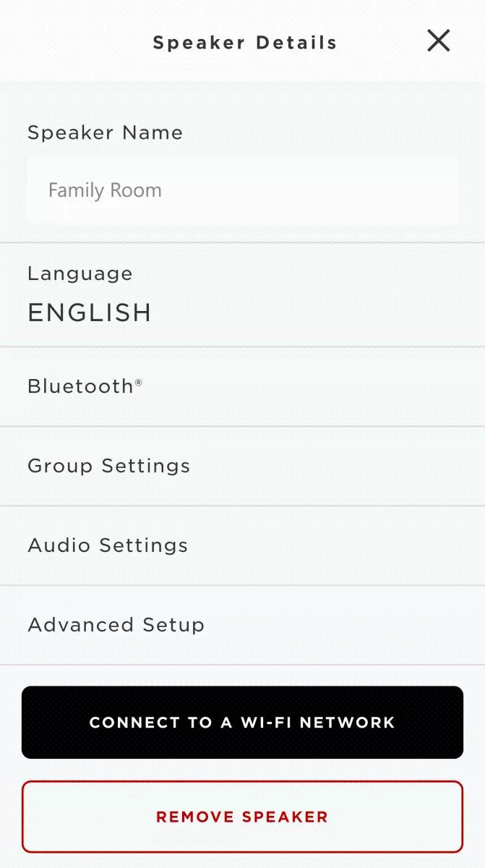Focus the Speaker Name text field
485x868 pixels.
[242, 191]
